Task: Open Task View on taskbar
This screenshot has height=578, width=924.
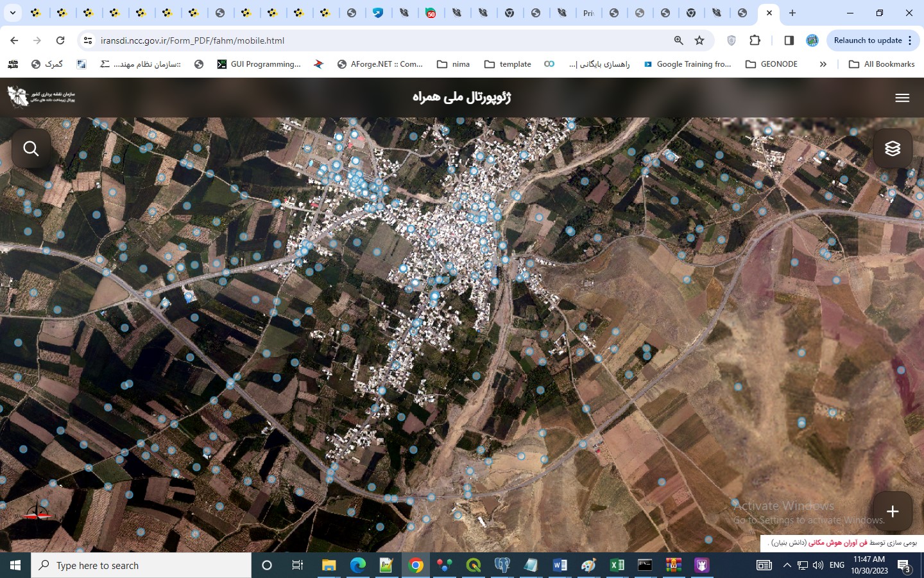Action: (297, 565)
